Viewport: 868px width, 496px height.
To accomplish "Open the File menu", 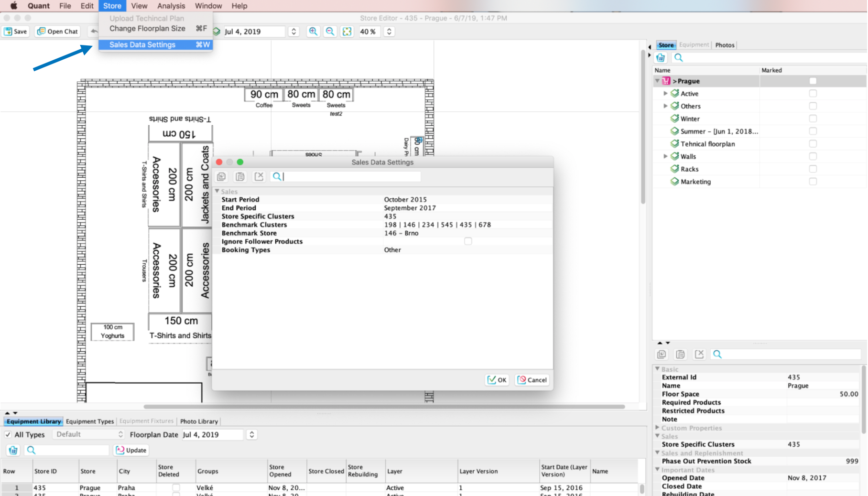I will [x=65, y=6].
